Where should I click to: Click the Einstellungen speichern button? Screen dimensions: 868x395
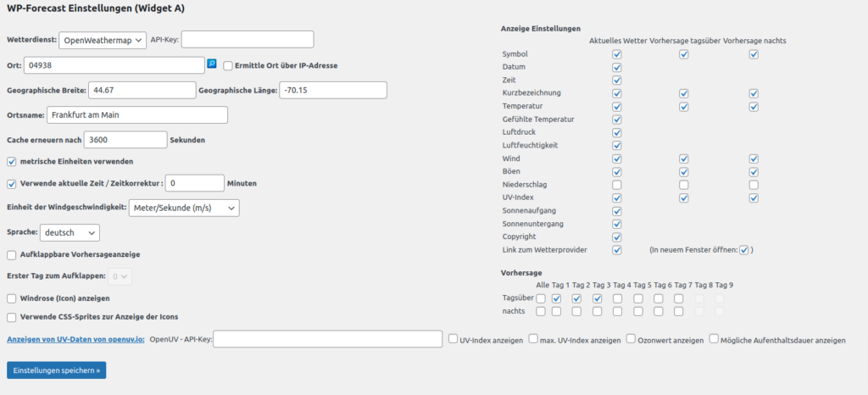point(57,370)
